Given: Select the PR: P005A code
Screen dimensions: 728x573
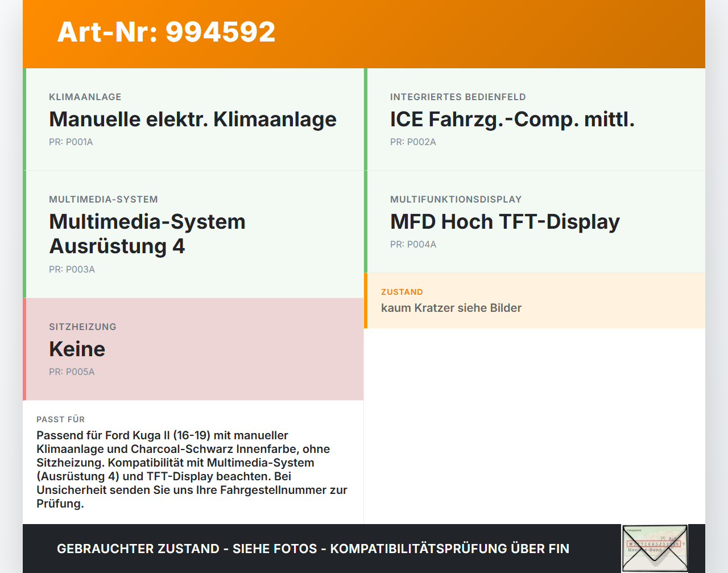Looking at the screenshot, I should pos(72,372).
